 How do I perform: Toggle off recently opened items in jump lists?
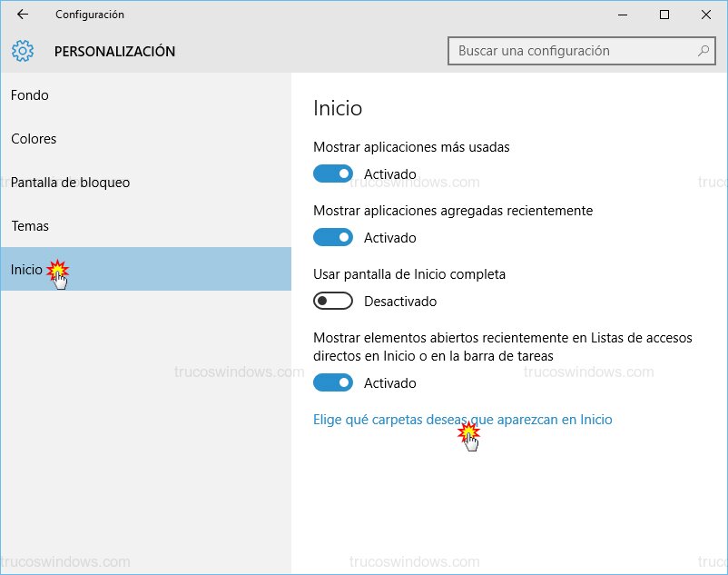(332, 382)
